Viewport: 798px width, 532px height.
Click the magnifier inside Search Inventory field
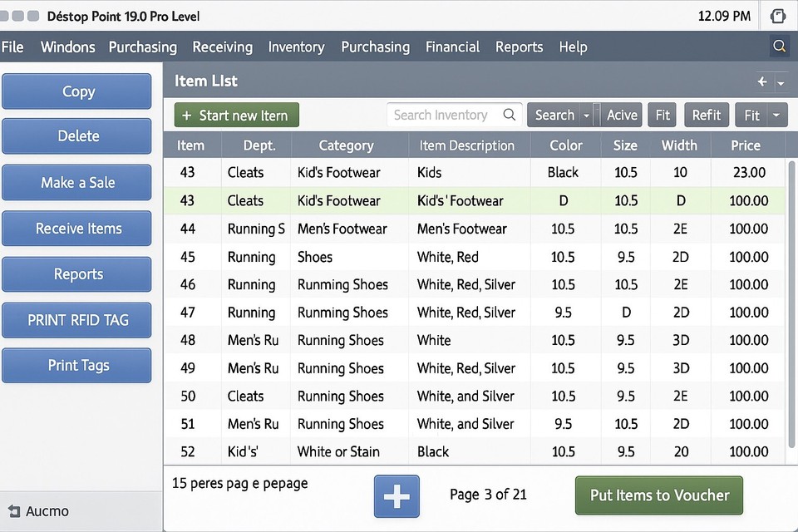point(509,115)
